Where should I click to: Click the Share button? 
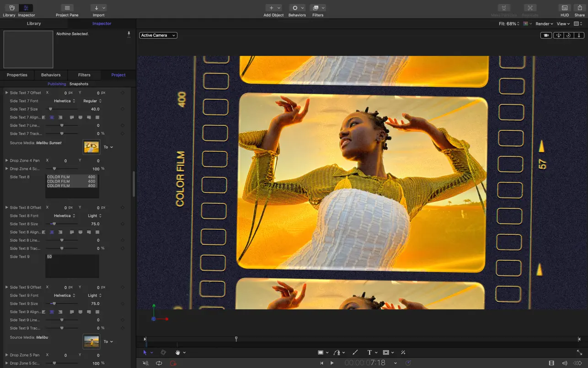coord(579,8)
